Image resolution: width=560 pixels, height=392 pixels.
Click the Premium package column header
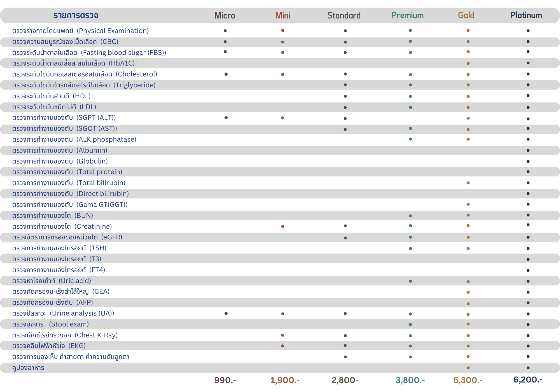coord(407,15)
